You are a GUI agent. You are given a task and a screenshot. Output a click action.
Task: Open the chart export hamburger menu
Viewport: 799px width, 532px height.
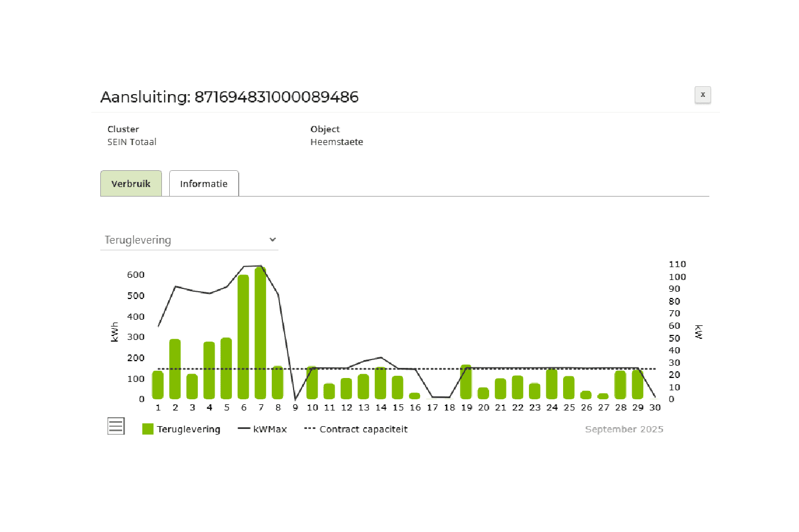pos(116,426)
